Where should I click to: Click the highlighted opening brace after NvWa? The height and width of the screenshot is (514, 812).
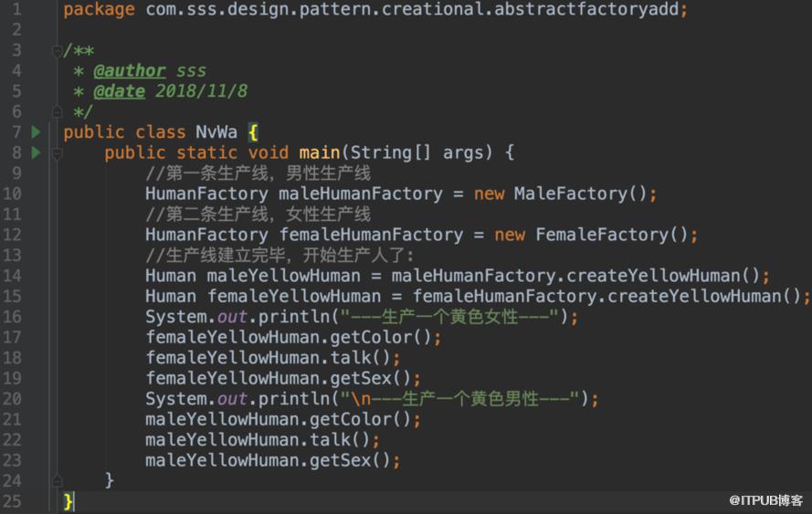click(253, 132)
